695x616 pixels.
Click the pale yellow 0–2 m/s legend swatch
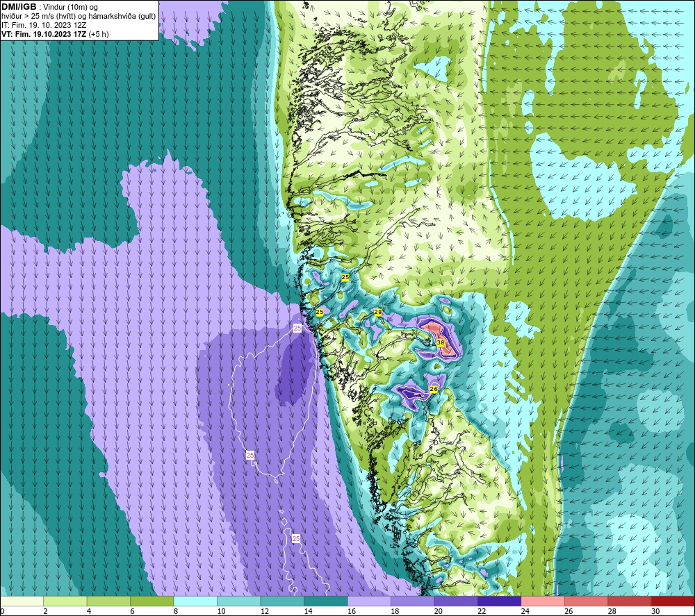click(x=22, y=601)
